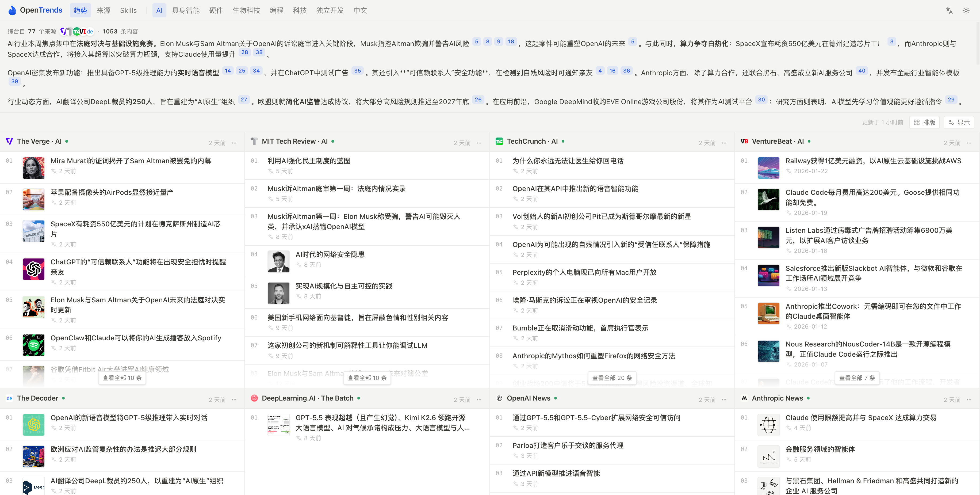Click MIT Tech Review source logo icon
This screenshot has width=980, height=495.
[255, 141]
